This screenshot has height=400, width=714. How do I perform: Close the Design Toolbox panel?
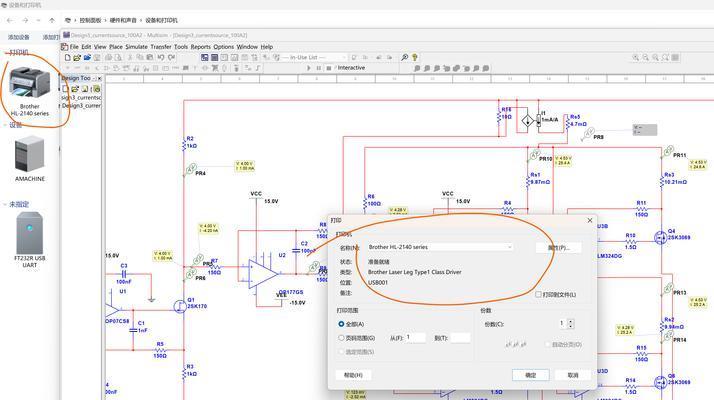(x=99, y=78)
